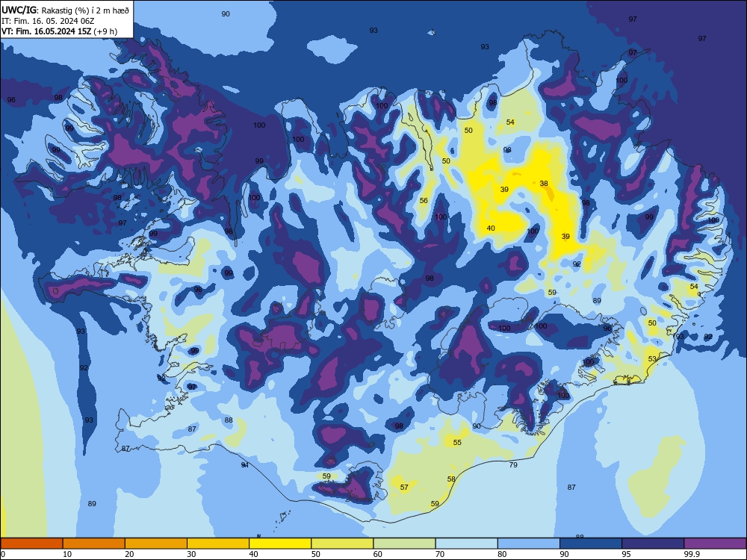
Task: Click the 20–30 amber legend swatch
Action: 156,544
